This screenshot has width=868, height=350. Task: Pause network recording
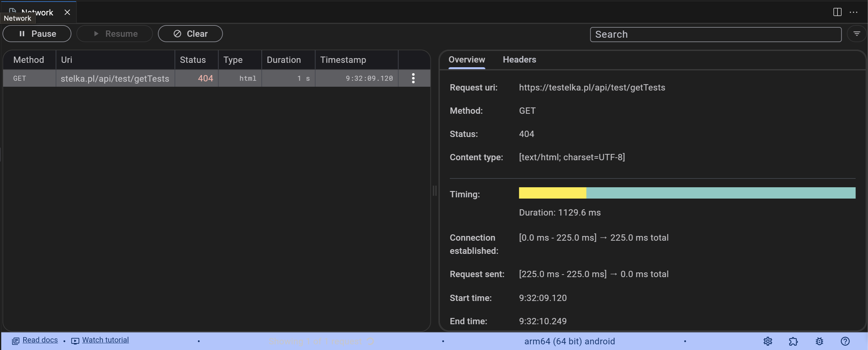pyautogui.click(x=37, y=34)
